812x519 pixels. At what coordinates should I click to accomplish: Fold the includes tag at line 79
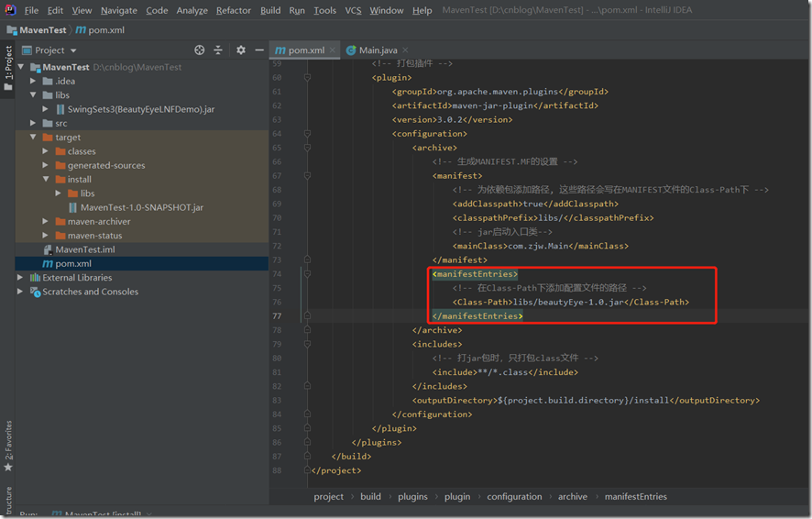coord(307,344)
